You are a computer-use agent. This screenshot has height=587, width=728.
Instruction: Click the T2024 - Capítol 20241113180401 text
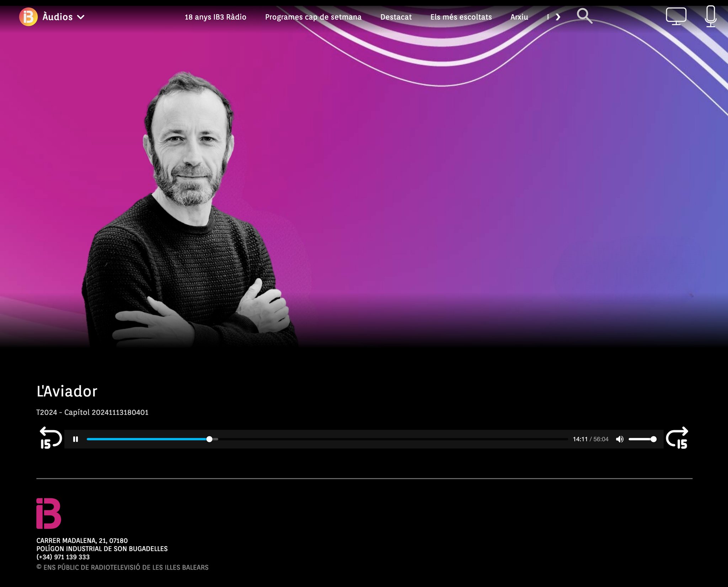pyautogui.click(x=92, y=412)
